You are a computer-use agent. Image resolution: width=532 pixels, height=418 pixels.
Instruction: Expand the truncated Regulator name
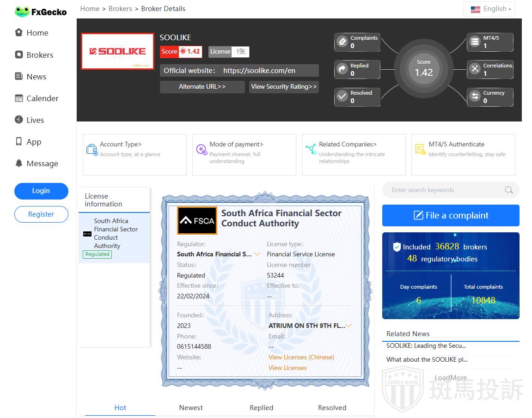pyautogui.click(x=257, y=254)
